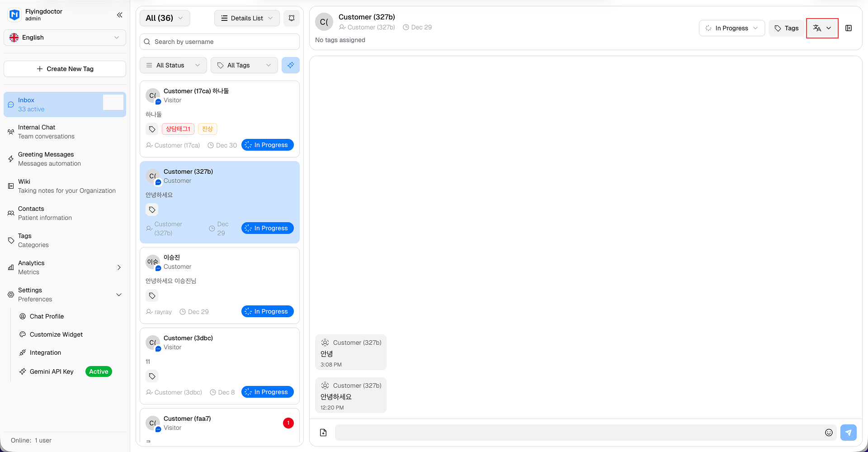Click the document icon beside message input
868x452 pixels.
click(323, 433)
